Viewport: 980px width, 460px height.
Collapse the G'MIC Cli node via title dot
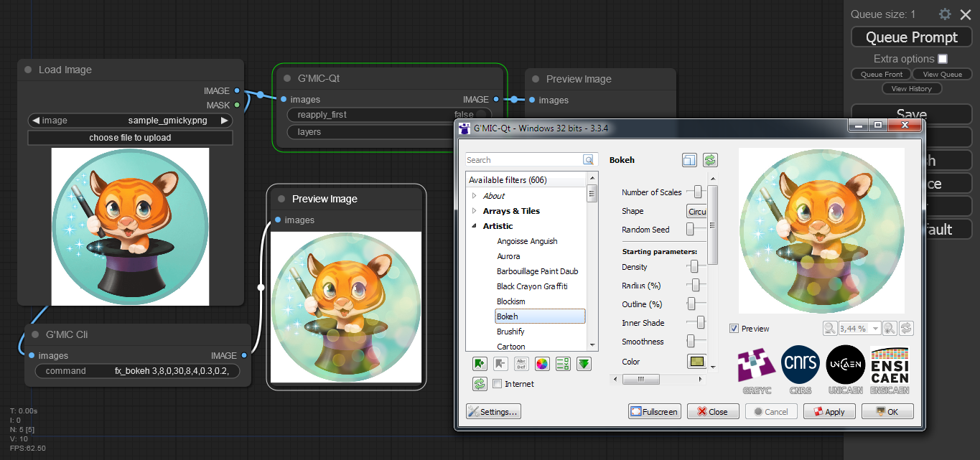click(x=36, y=334)
